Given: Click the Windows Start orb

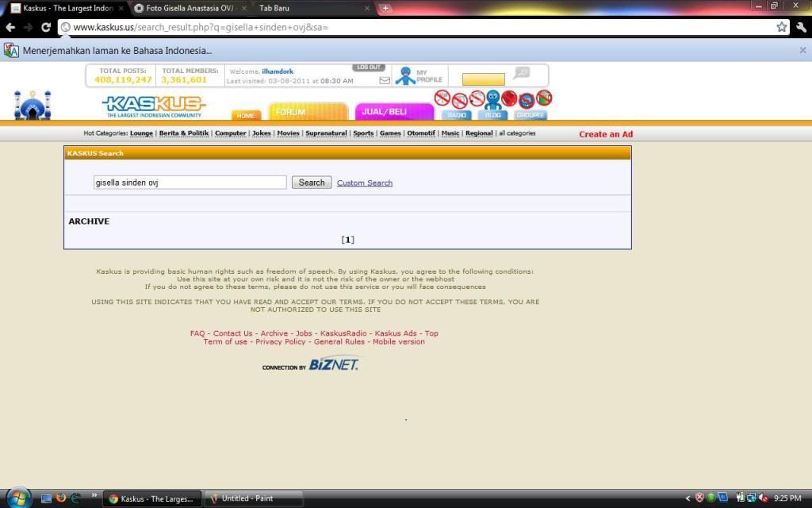Looking at the screenshot, I should [17, 498].
